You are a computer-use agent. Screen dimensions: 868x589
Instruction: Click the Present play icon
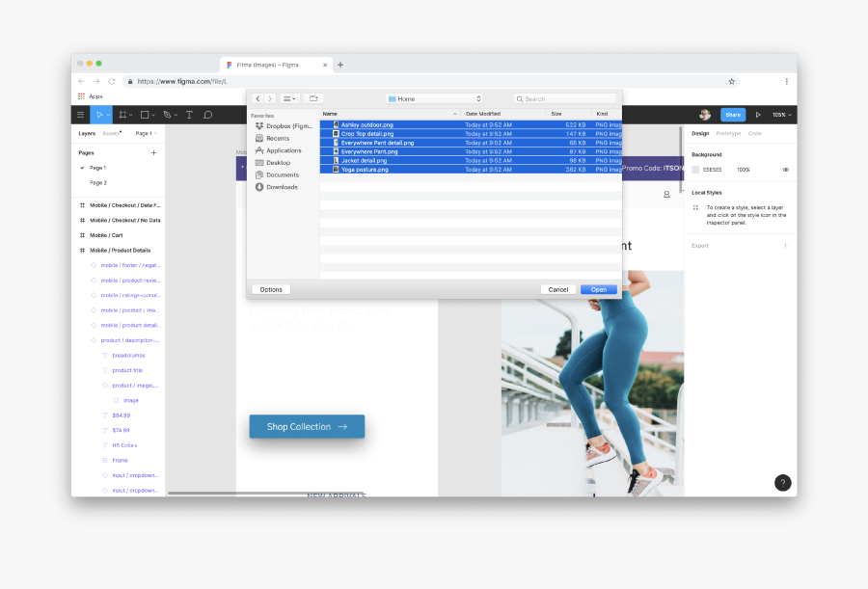758,115
